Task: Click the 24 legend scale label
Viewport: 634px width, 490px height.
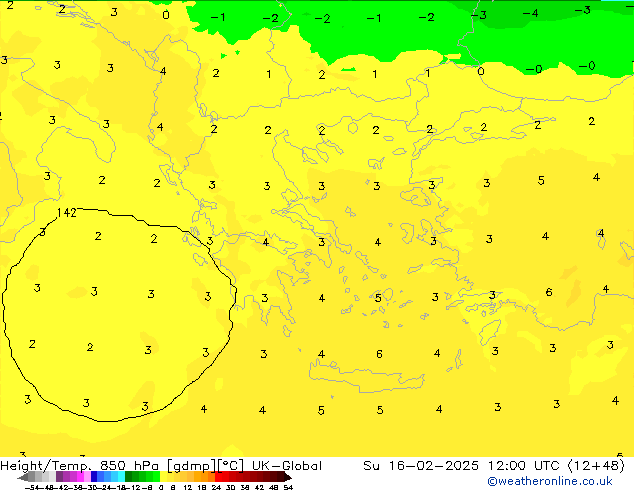Action: [216, 487]
